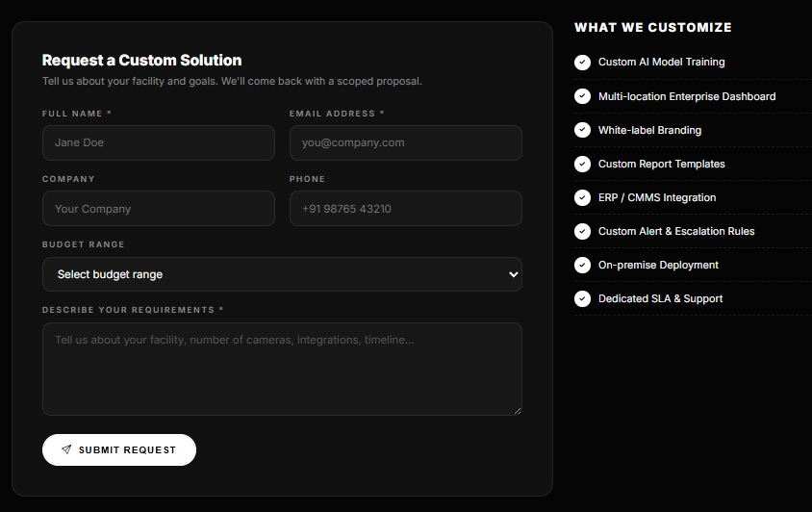
Task: Click the text White-label Branding
Action: [650, 130]
